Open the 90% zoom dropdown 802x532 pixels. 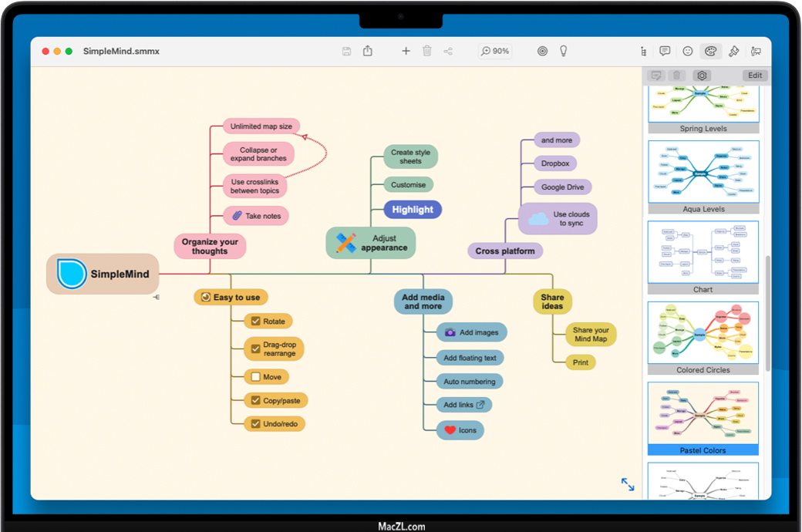[495, 51]
